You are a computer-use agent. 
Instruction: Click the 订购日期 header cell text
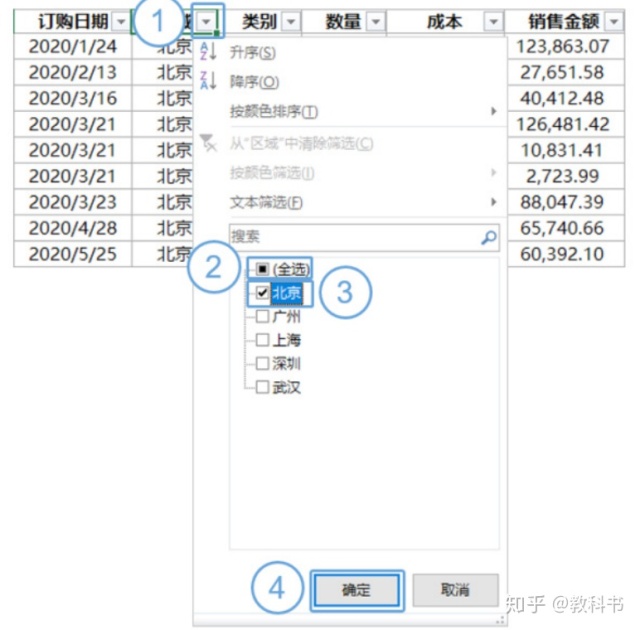(x=73, y=21)
